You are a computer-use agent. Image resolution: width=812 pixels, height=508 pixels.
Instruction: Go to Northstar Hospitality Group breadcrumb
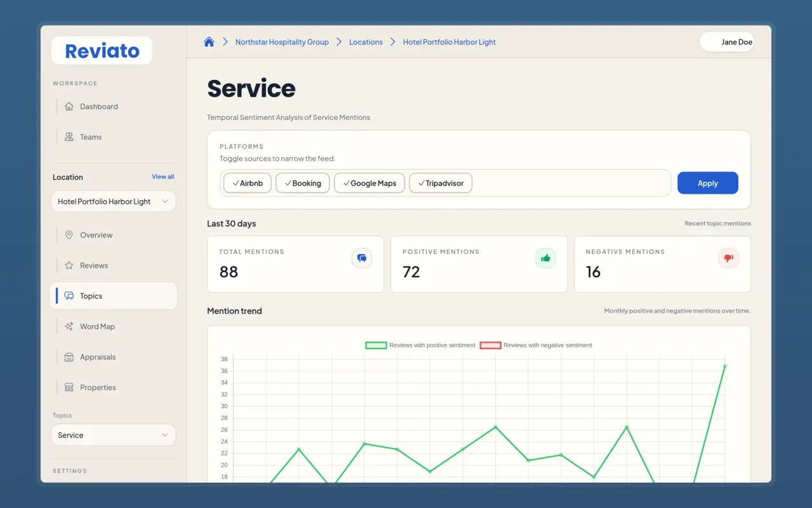[x=282, y=42]
